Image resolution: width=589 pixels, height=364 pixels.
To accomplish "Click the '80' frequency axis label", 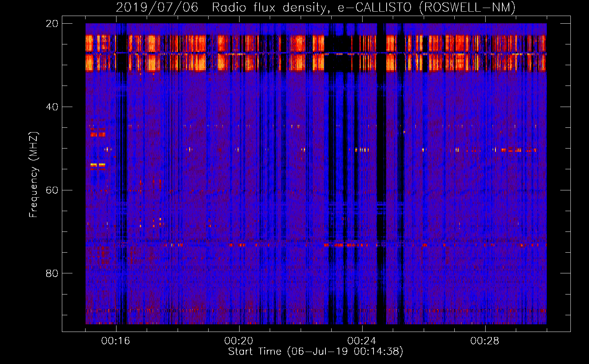I will (x=52, y=273).
